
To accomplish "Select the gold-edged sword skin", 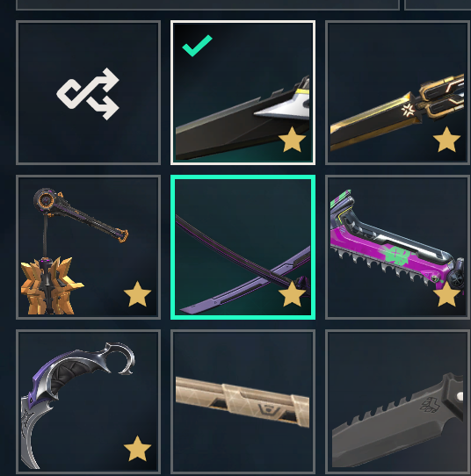I will click(x=398, y=93).
